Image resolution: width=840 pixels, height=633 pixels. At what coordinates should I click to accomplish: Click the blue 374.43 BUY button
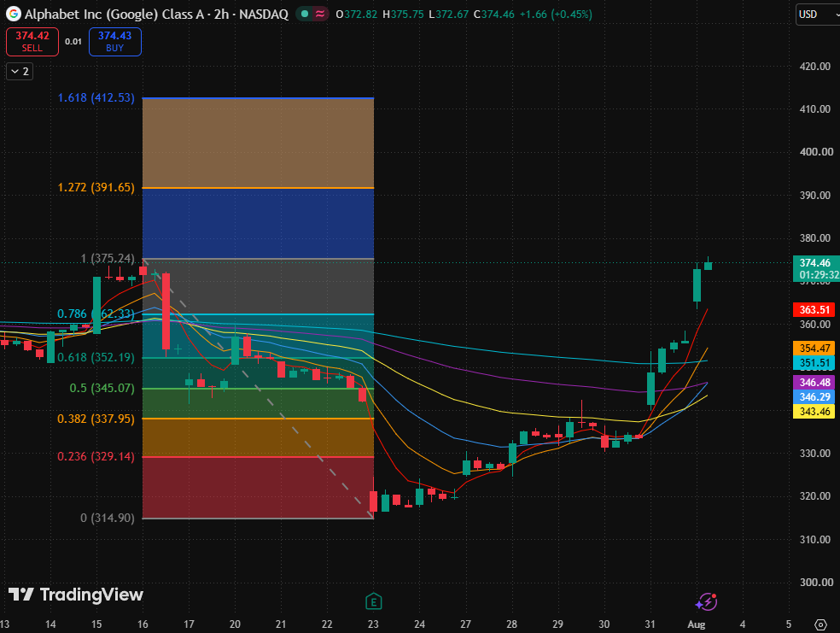click(114, 42)
